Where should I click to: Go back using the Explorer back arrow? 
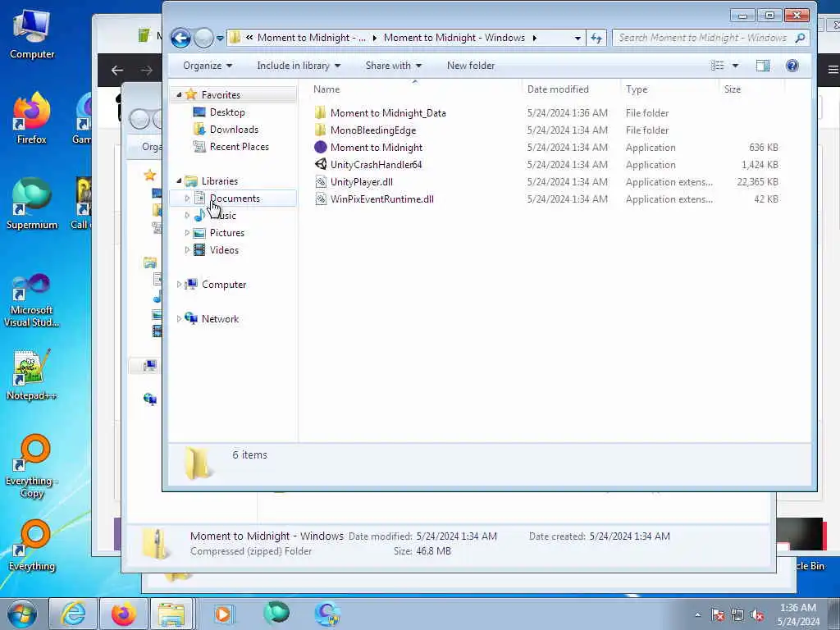coord(180,38)
